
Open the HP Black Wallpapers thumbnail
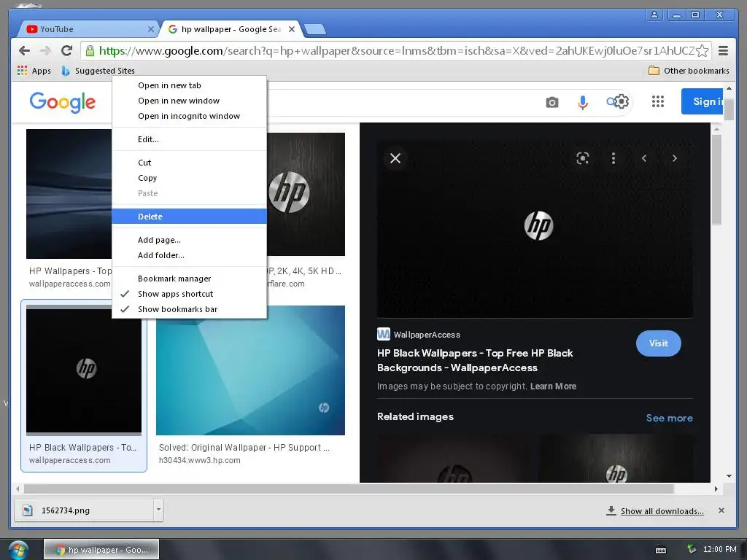click(x=84, y=368)
